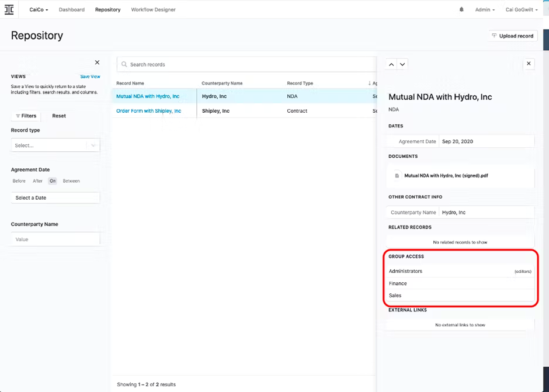Click the Shipley, Inc counterparty cell
Screen dimensions: 549x392
216,111
